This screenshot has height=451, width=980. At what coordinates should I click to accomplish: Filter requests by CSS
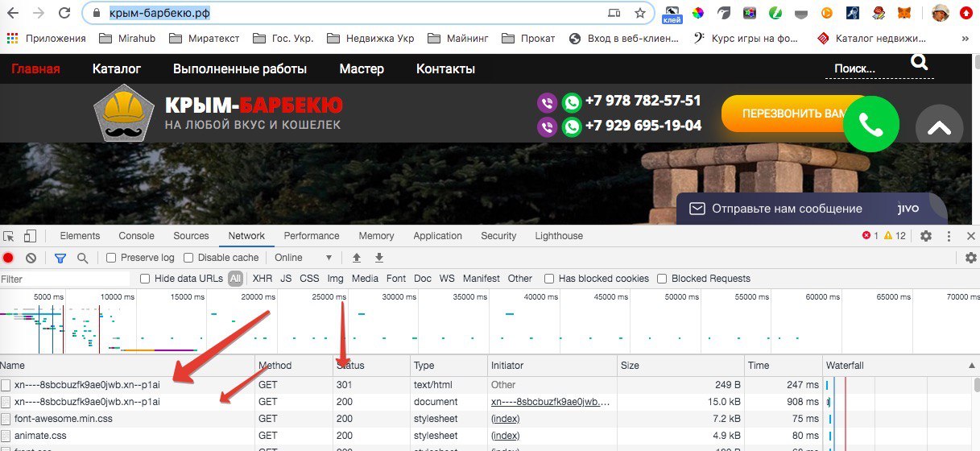pos(309,279)
